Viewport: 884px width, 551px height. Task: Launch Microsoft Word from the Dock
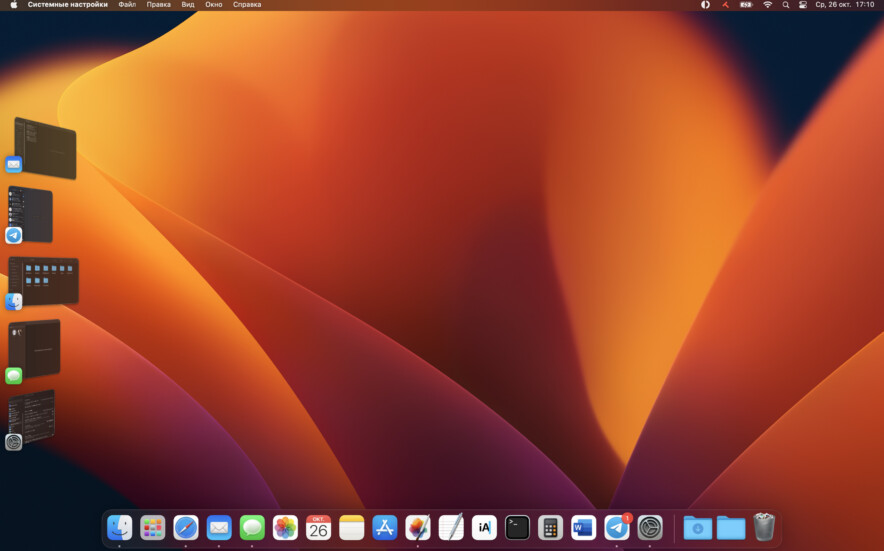tap(584, 528)
